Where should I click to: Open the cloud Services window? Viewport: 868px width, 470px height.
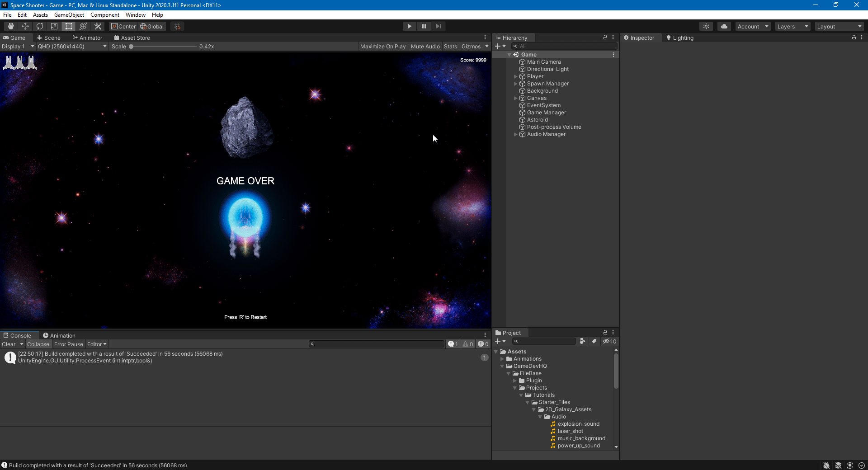[x=724, y=26]
